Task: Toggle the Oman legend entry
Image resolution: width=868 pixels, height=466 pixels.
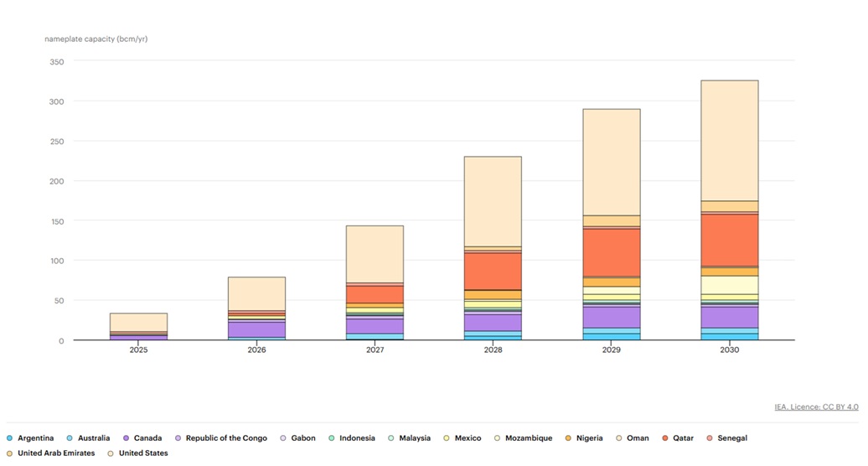Action: (637, 438)
